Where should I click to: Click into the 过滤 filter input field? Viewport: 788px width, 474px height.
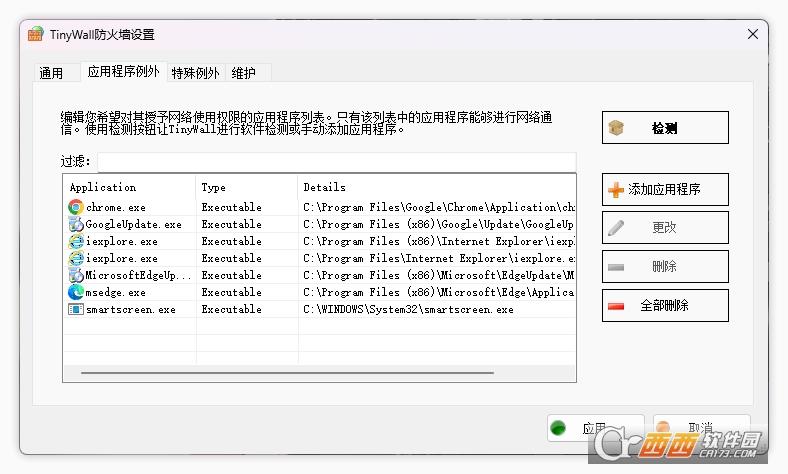pos(336,162)
